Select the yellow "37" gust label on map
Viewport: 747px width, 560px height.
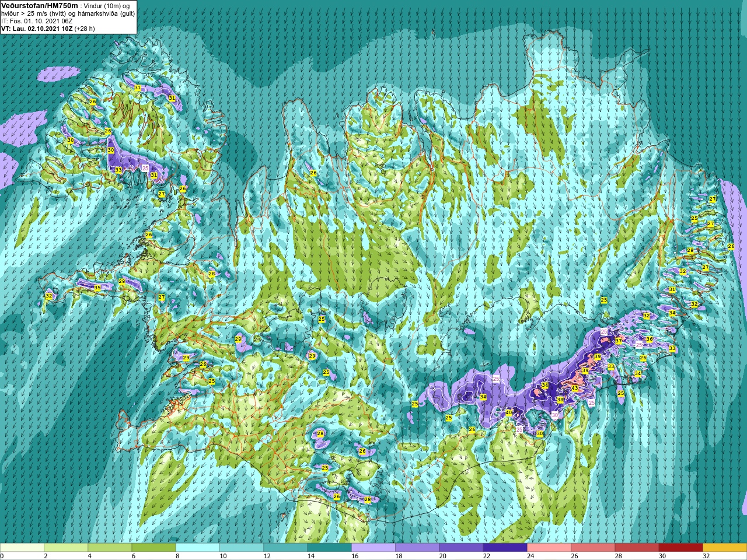(x=618, y=340)
